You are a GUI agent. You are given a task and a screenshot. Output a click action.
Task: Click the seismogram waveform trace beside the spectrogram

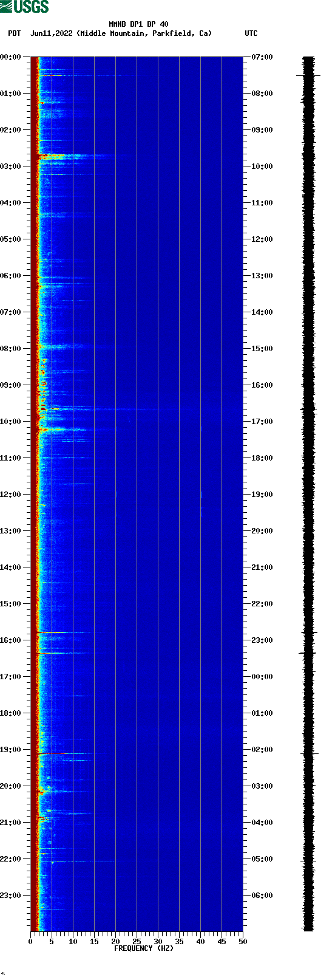tap(308, 494)
